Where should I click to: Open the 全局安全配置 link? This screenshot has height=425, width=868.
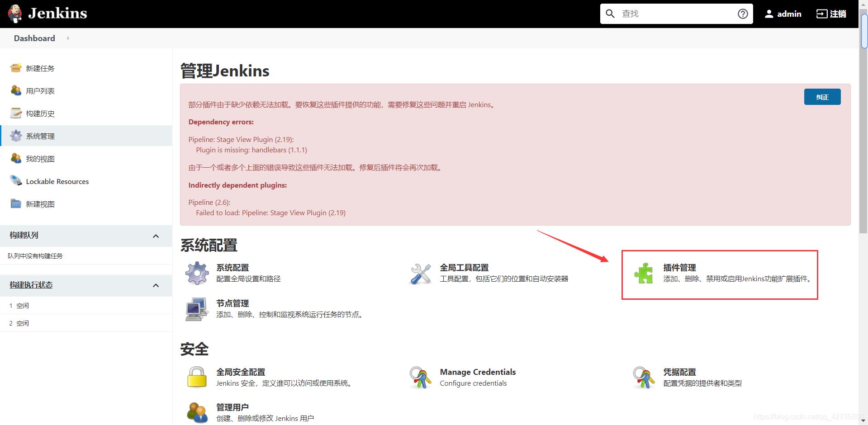click(241, 372)
